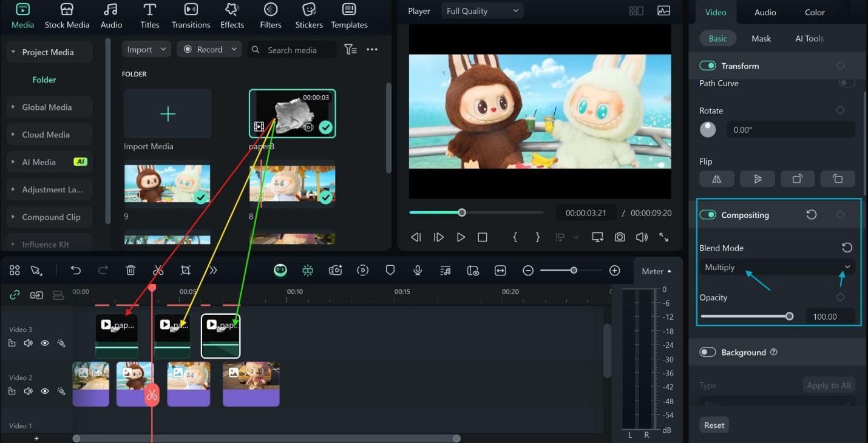
Task: Open the Record dropdown
Action: (209, 50)
